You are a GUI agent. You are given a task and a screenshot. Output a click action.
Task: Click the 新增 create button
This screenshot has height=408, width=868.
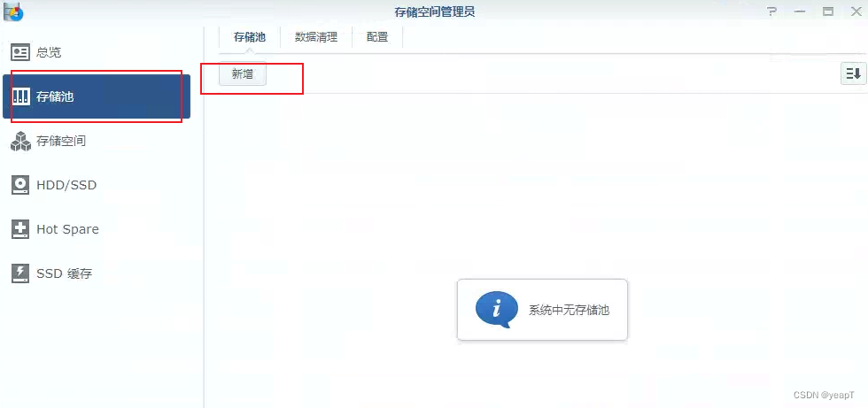(243, 74)
